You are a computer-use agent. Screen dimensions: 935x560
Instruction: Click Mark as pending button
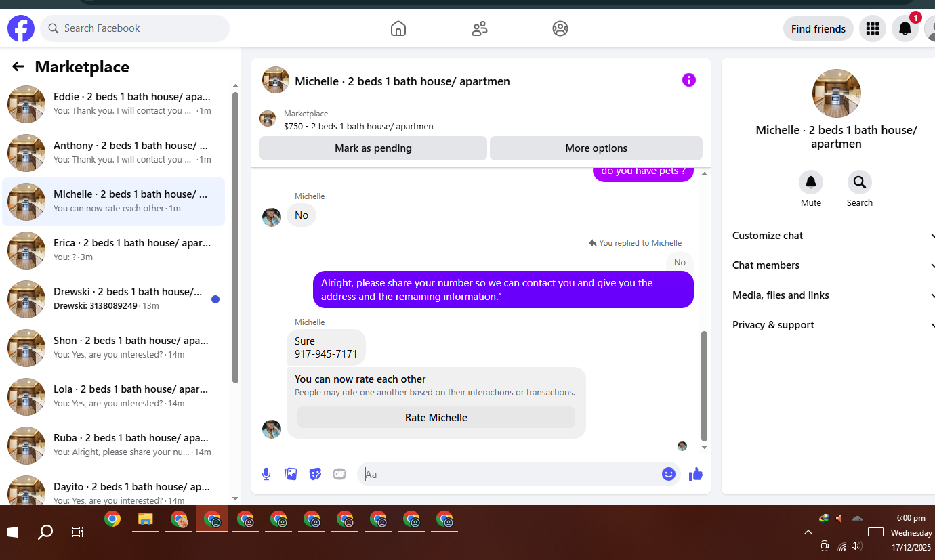pyautogui.click(x=373, y=148)
